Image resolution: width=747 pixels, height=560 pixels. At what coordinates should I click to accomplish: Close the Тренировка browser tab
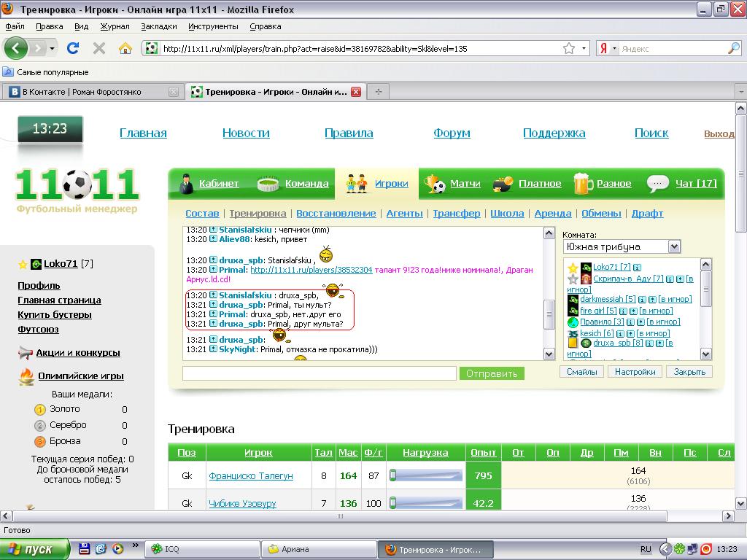coord(356,92)
